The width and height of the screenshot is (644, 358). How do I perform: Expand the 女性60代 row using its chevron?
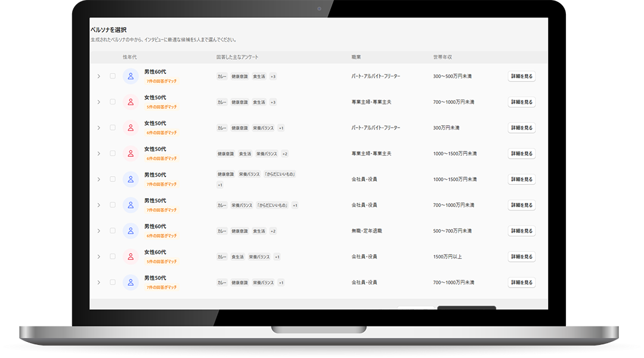[x=99, y=257]
